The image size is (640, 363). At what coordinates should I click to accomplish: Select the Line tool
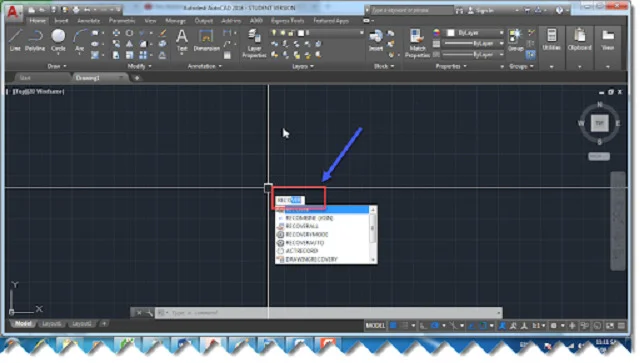click(15, 40)
